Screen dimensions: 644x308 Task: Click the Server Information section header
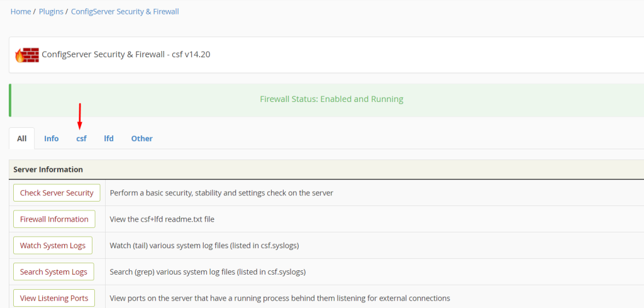[48, 169]
